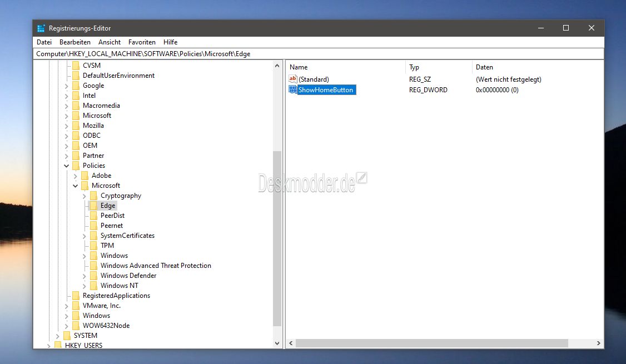Image resolution: width=626 pixels, height=364 pixels.
Task: Select the ShowHomeButton value name
Action: coord(326,90)
